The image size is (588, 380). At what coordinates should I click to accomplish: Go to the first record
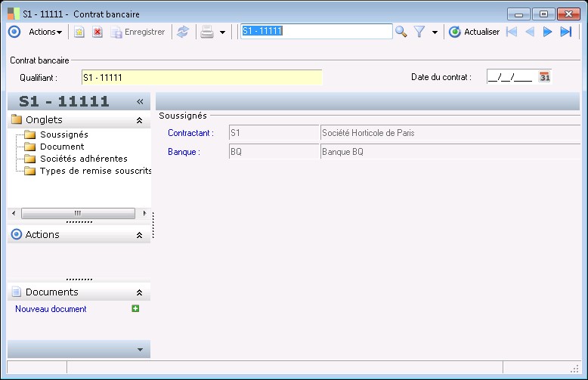(512, 32)
